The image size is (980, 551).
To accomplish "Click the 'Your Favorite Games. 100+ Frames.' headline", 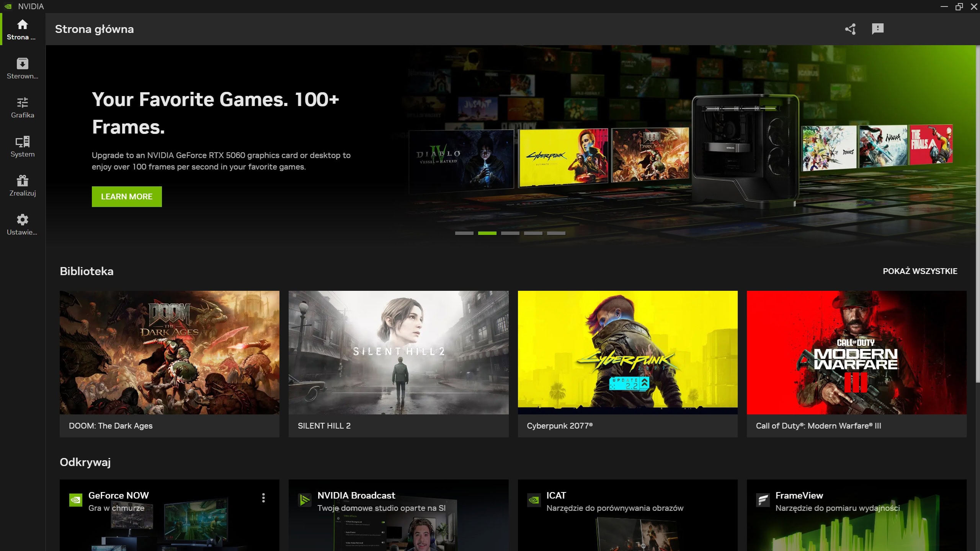I will click(216, 113).
